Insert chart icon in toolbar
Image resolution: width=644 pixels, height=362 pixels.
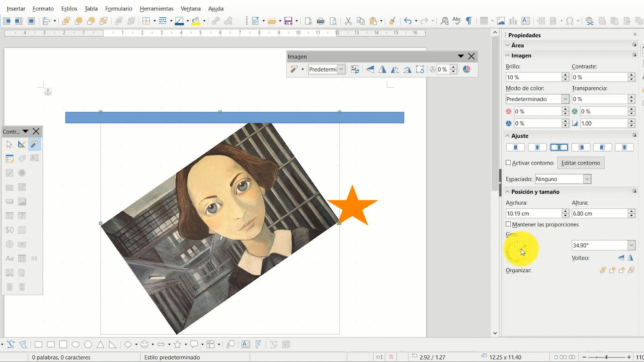pos(513,21)
